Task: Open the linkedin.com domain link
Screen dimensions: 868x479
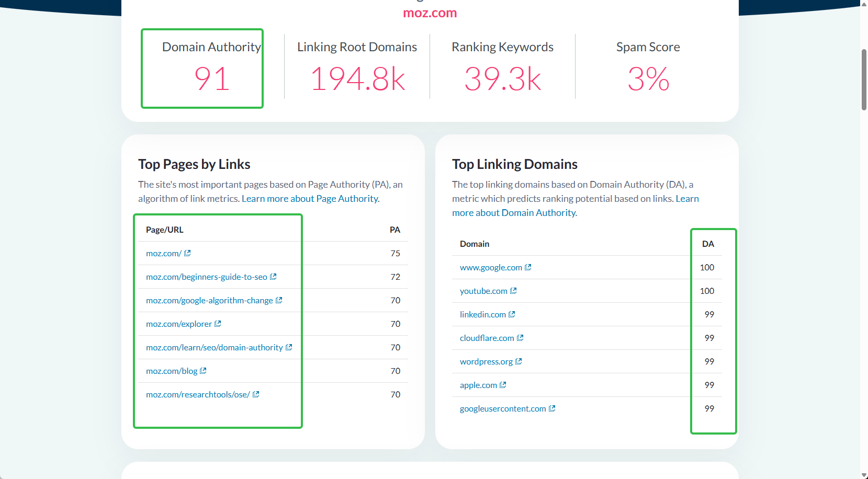Action: [482, 314]
